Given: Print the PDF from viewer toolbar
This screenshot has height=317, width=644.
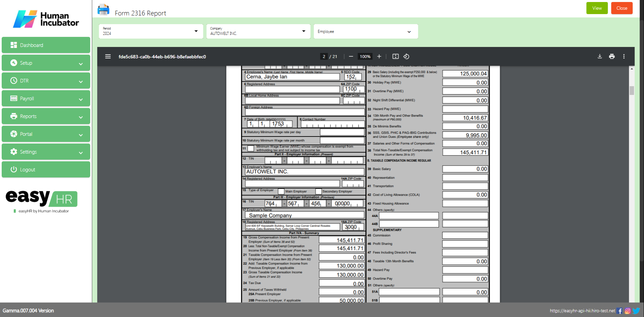Looking at the screenshot, I should [612, 56].
